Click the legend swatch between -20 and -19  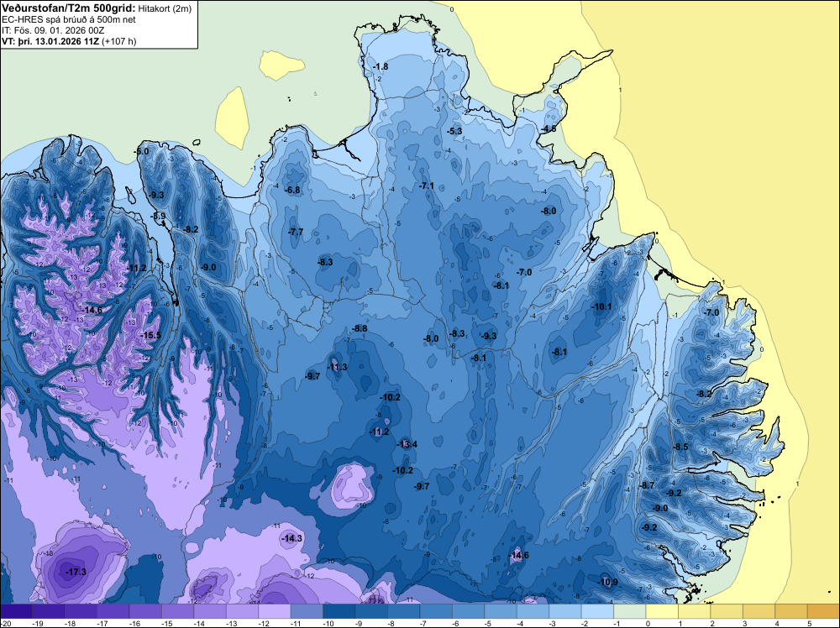16,611
